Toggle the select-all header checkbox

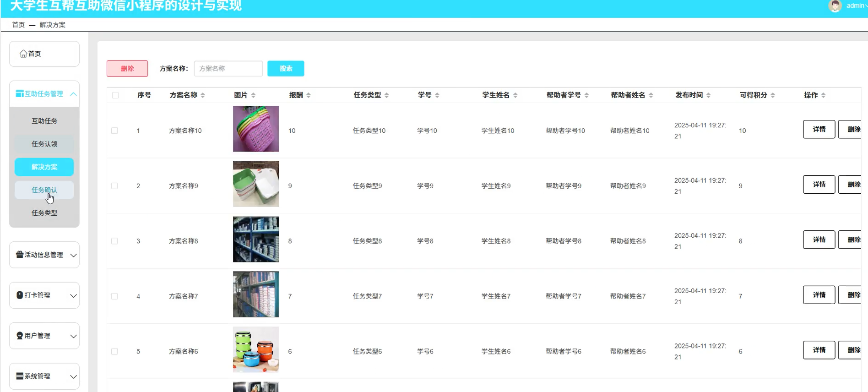pos(115,95)
